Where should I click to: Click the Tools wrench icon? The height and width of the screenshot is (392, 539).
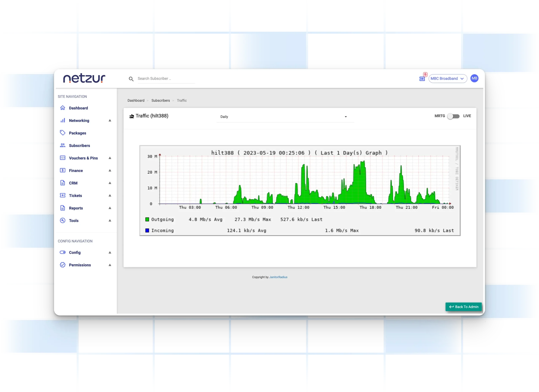[63, 220]
